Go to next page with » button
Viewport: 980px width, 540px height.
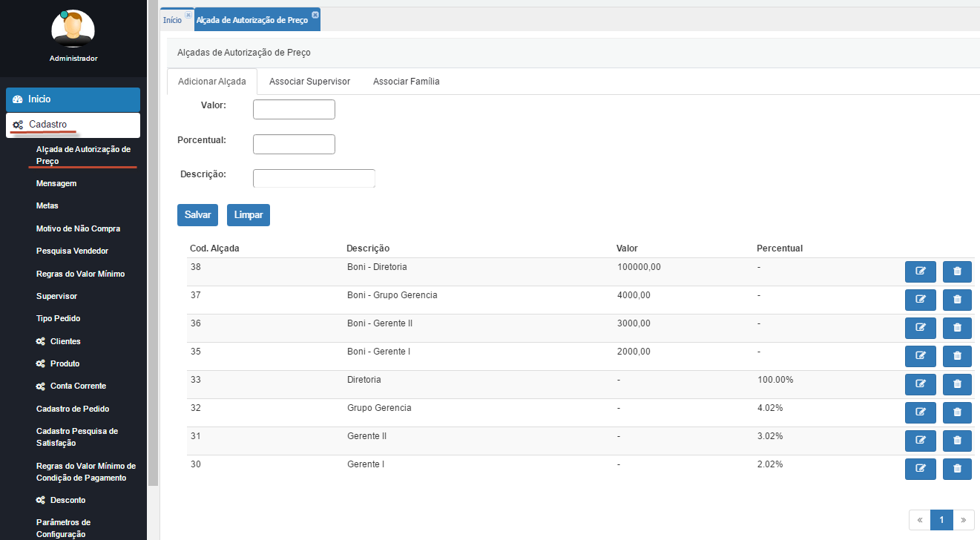point(964,520)
